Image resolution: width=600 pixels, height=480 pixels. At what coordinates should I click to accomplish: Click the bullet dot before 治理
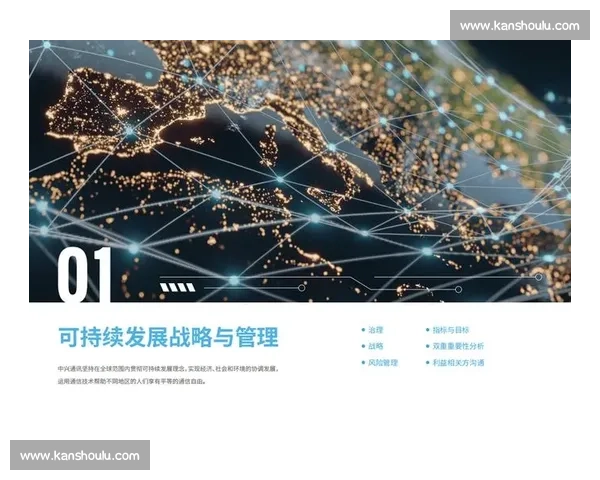tap(363, 330)
